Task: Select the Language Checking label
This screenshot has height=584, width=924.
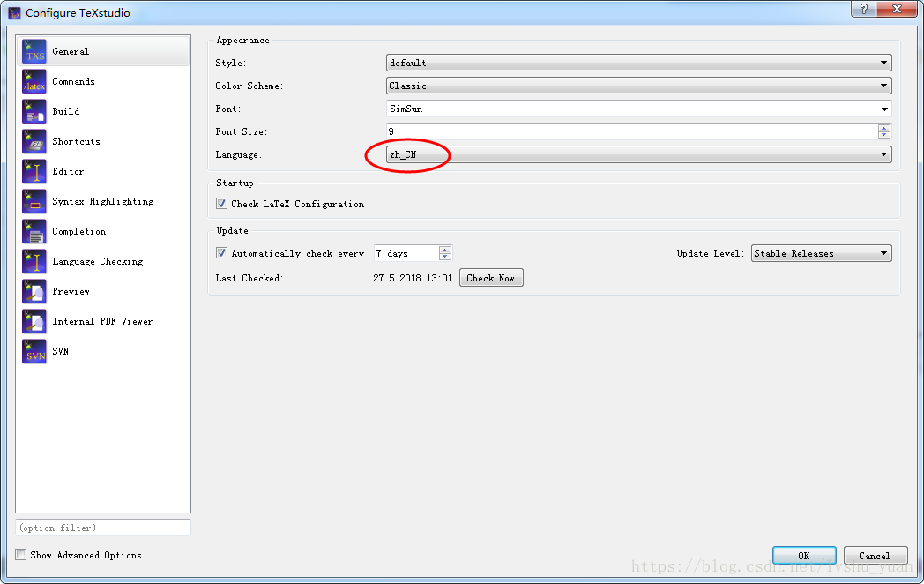Action: (98, 261)
